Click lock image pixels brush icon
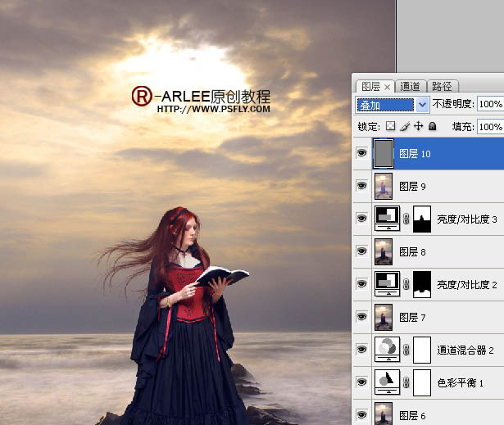 point(405,127)
